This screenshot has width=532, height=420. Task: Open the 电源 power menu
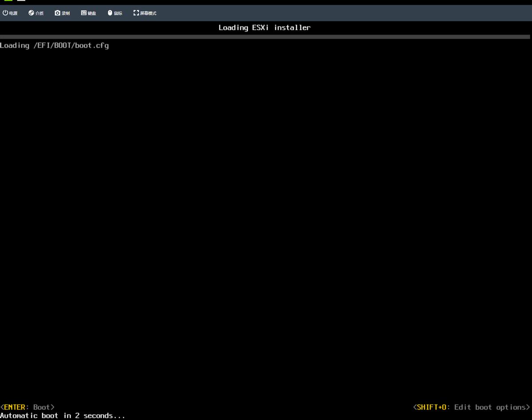(x=11, y=13)
